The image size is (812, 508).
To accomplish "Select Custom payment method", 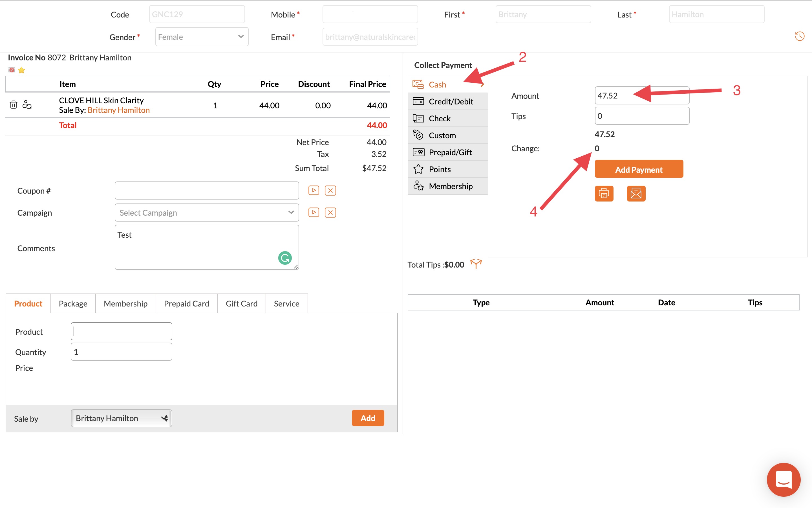I will 448,135.
